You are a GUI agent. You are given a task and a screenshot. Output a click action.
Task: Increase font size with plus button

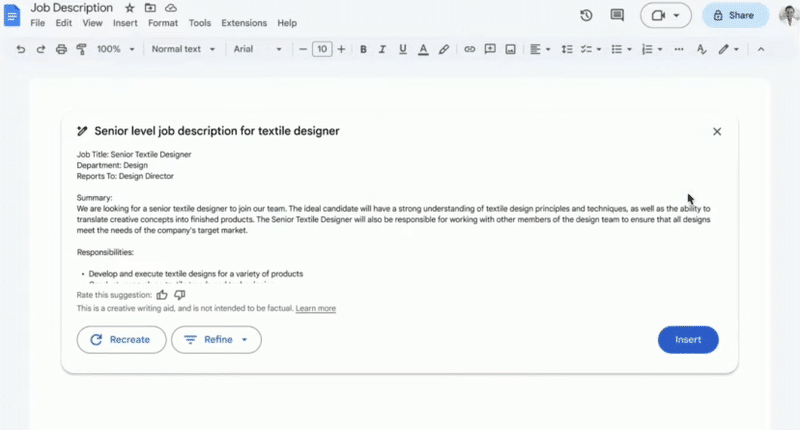click(341, 49)
